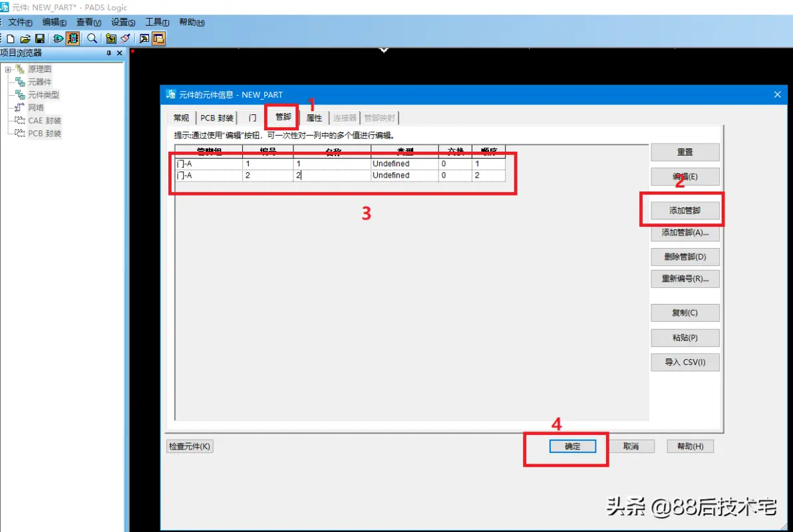Open the 查看 menu
The width and height of the screenshot is (793, 532).
88,22
